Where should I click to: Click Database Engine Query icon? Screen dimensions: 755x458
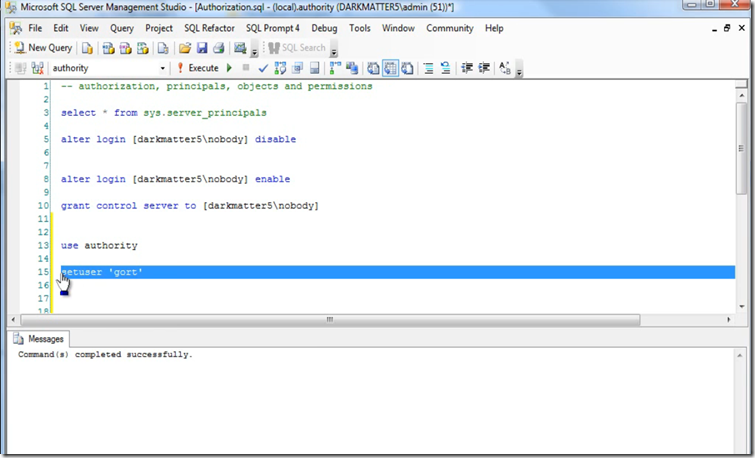tap(87, 48)
